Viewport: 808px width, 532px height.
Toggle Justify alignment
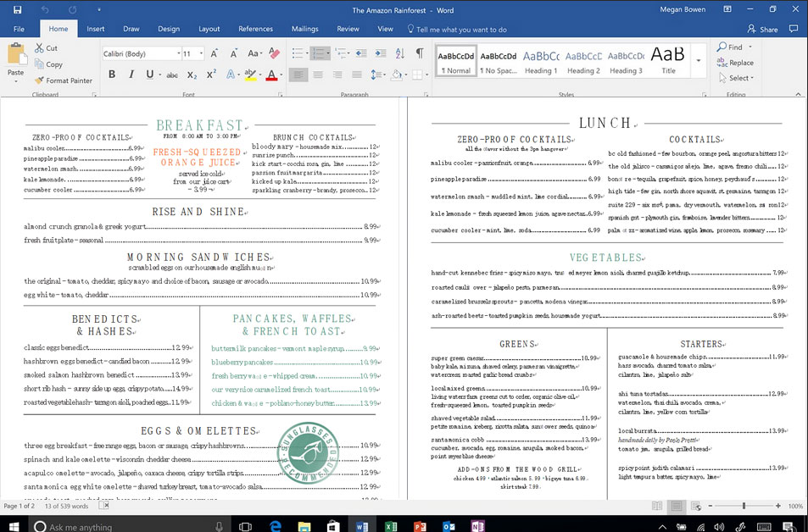pyautogui.click(x=357, y=75)
